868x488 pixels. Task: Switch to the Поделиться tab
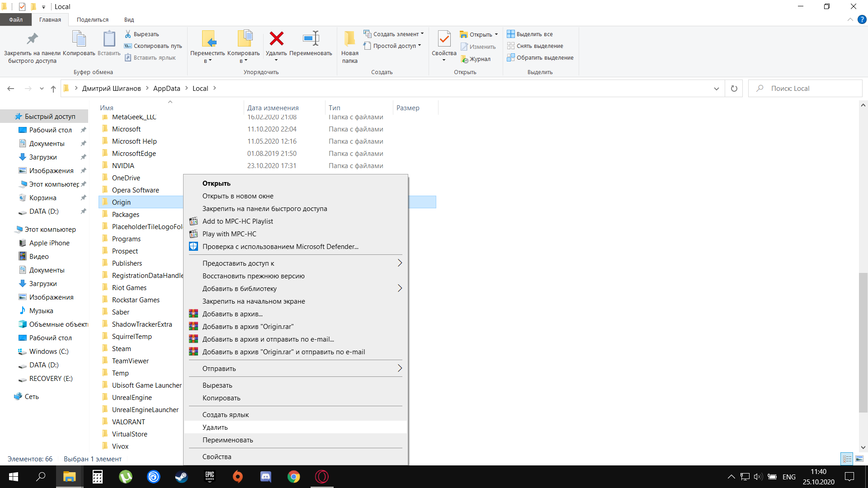click(x=93, y=19)
